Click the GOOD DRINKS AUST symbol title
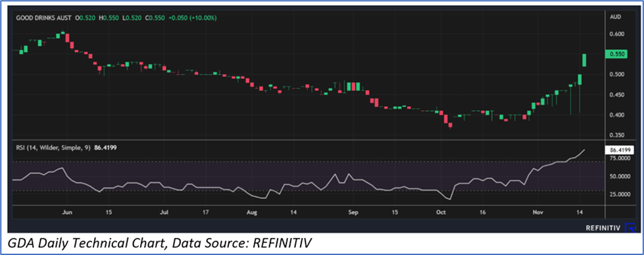 click(43, 18)
